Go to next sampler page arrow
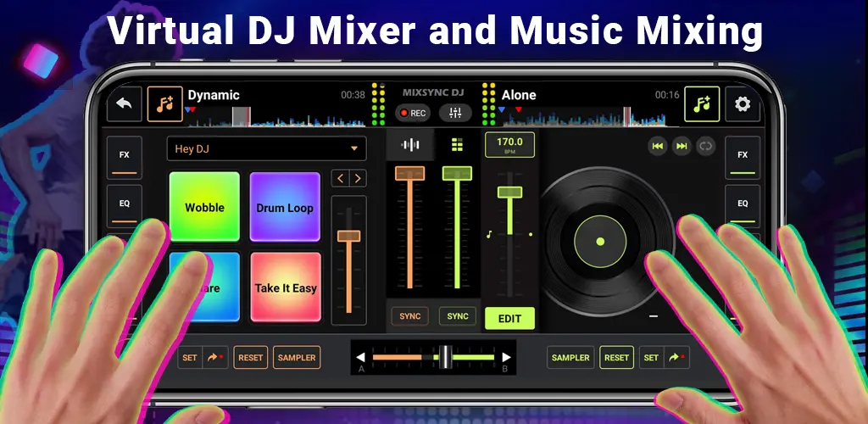The image size is (868, 424). point(359,178)
